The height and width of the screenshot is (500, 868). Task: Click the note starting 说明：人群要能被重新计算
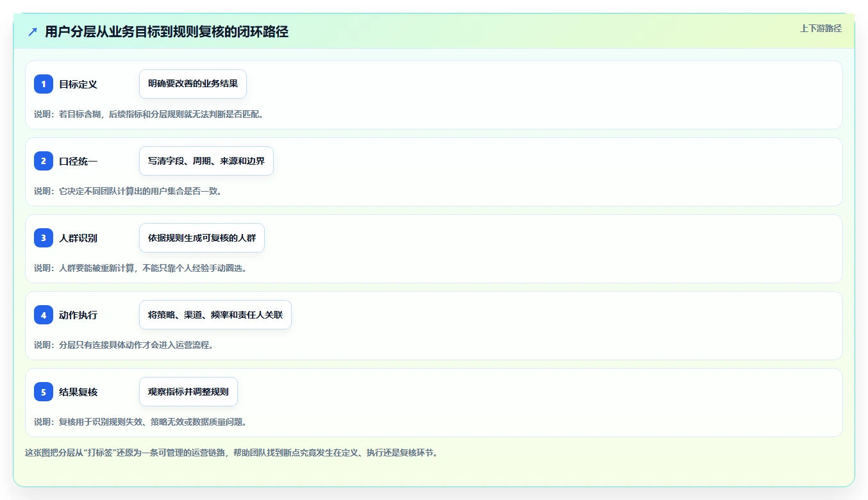pyautogui.click(x=140, y=268)
